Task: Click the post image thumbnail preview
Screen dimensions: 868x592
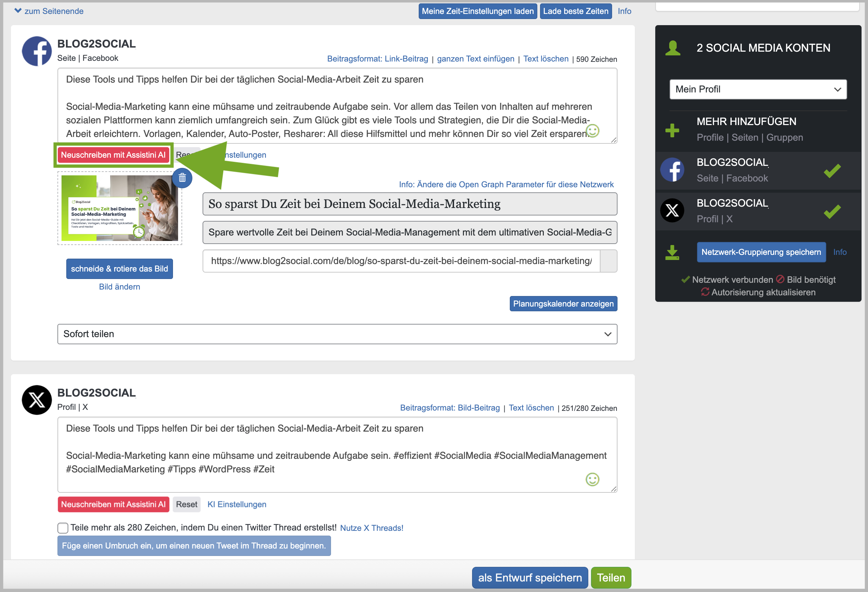Action: 120,208
